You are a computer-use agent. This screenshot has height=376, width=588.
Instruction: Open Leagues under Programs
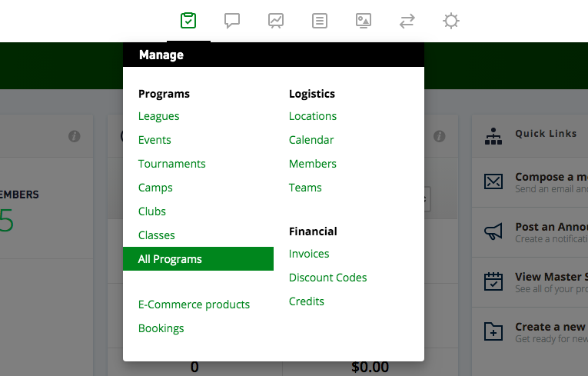158,116
